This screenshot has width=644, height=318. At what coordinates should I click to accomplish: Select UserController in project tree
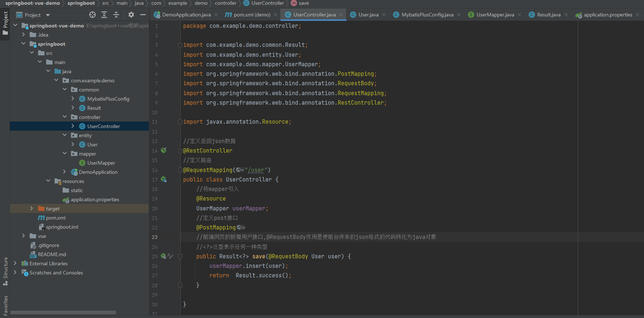(x=103, y=126)
